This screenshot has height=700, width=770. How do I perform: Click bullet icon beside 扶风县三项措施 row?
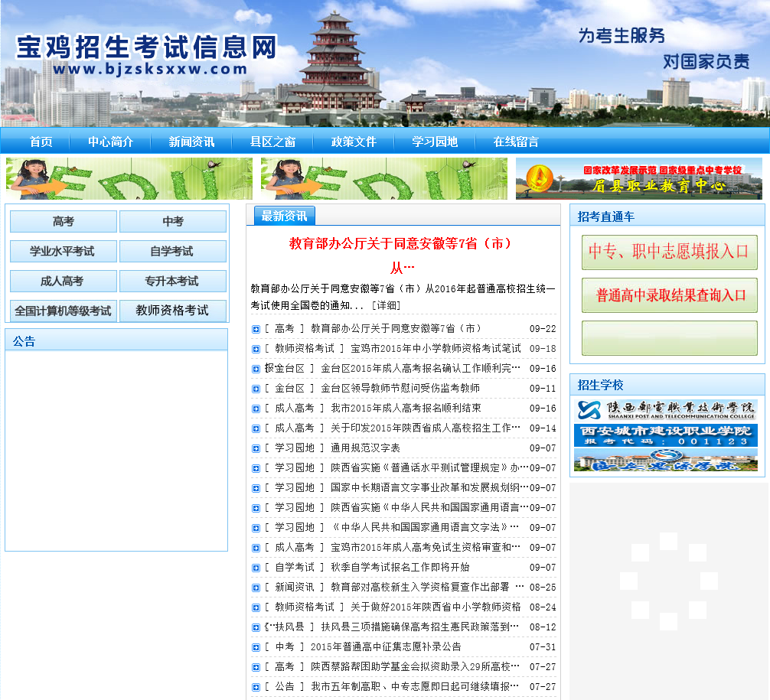pyautogui.click(x=256, y=627)
